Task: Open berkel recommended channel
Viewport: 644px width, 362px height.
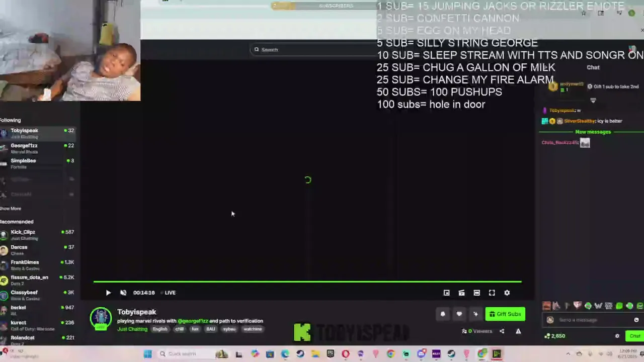Action: coord(38,310)
